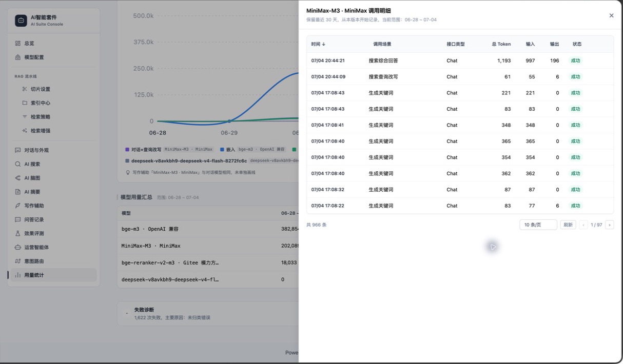This screenshot has width=623, height=364.
Task: Select bge-m3 · OpenAI 兼容 summary row
Action: 208,229
